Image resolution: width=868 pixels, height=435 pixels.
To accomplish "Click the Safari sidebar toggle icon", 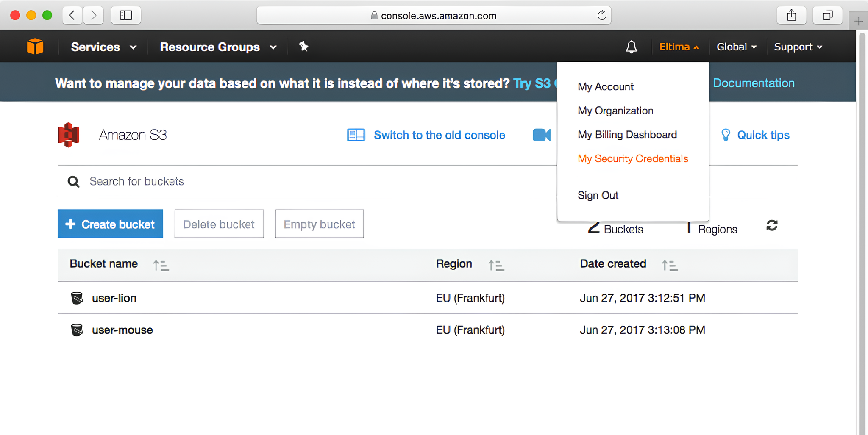I will (126, 16).
